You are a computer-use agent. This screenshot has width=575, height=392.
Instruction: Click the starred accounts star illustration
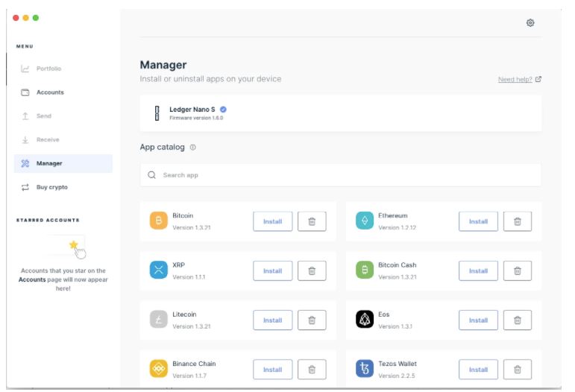[73, 244]
